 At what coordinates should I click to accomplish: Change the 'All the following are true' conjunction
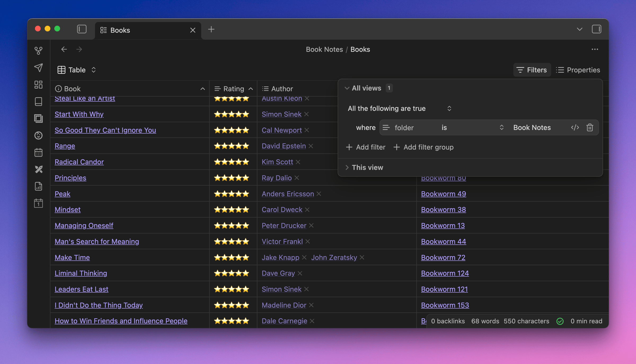[399, 108]
